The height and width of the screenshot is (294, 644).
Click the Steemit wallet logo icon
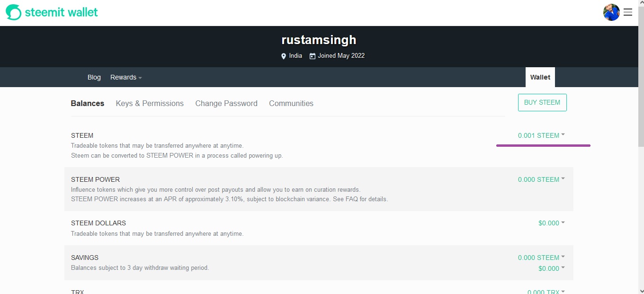pos(14,12)
